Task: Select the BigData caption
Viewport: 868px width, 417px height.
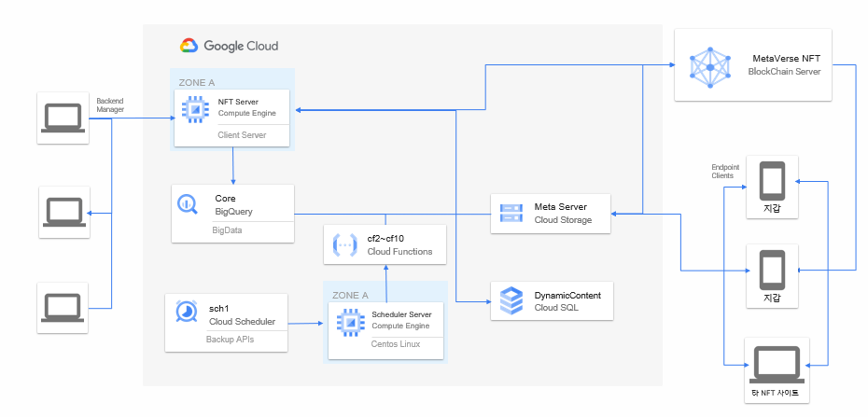Action: (x=227, y=230)
